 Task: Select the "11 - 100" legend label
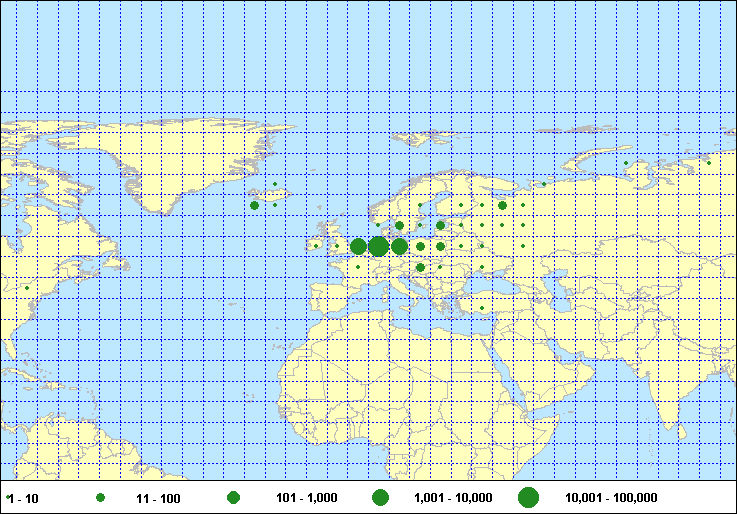point(157,497)
